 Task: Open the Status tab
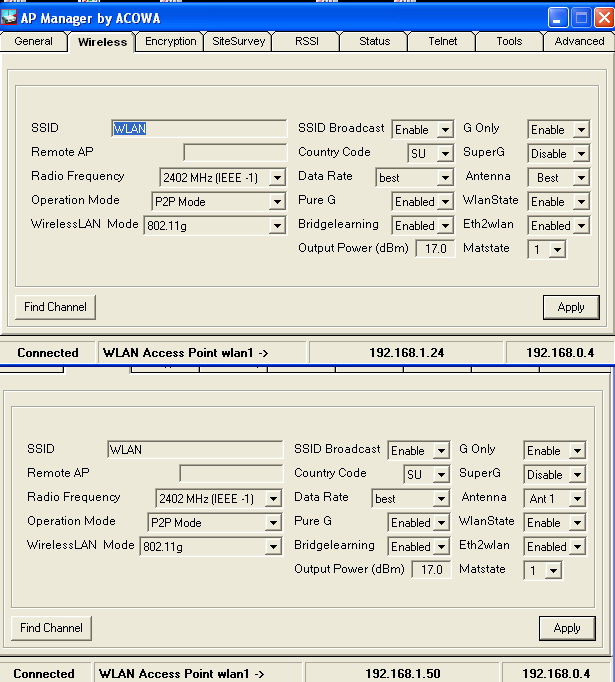[374, 41]
